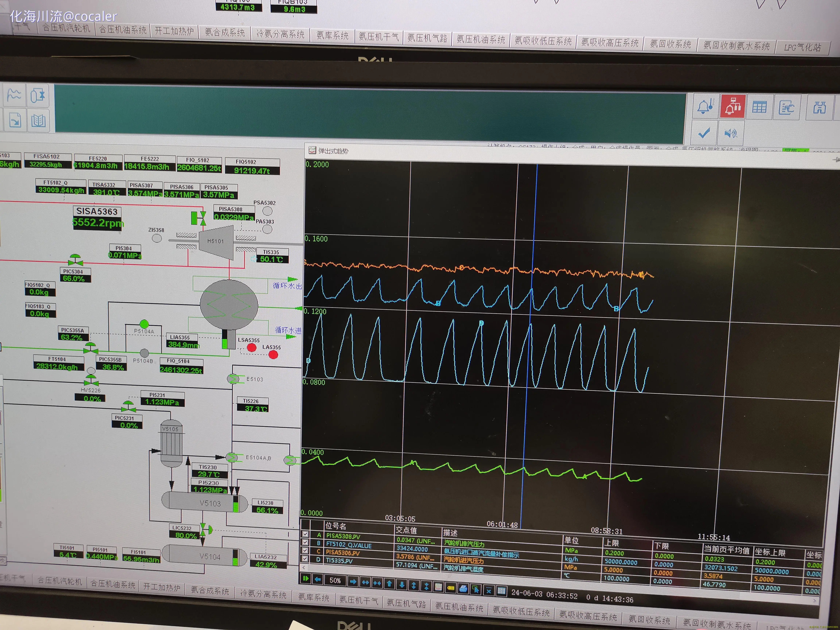
Task: Open the book/manual icon in left toolbar
Action: [x=38, y=121]
